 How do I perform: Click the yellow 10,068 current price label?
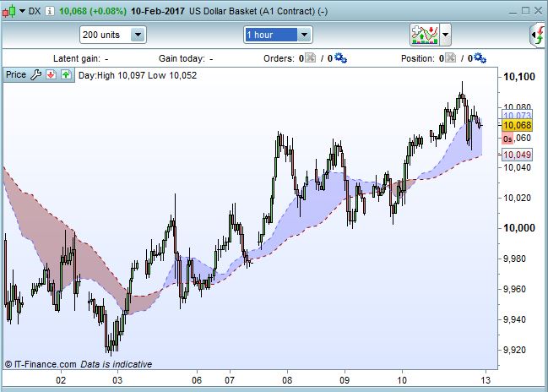[517, 125]
